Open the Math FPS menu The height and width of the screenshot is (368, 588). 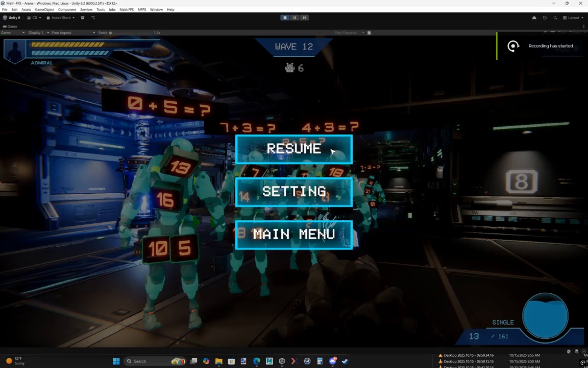coord(127,9)
